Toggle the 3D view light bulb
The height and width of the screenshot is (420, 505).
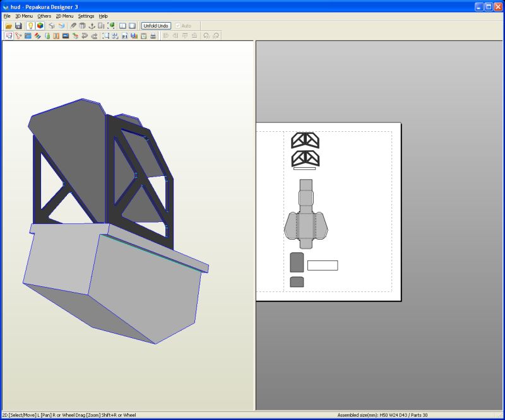coord(30,25)
